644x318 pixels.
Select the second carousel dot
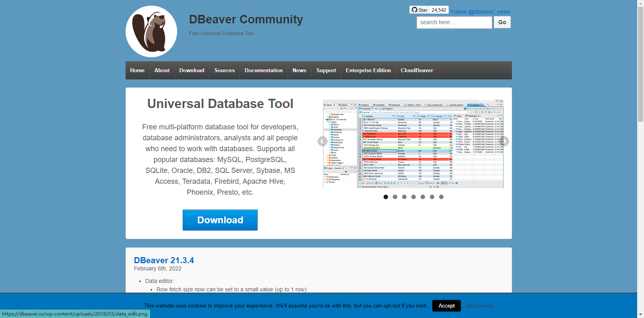(395, 197)
